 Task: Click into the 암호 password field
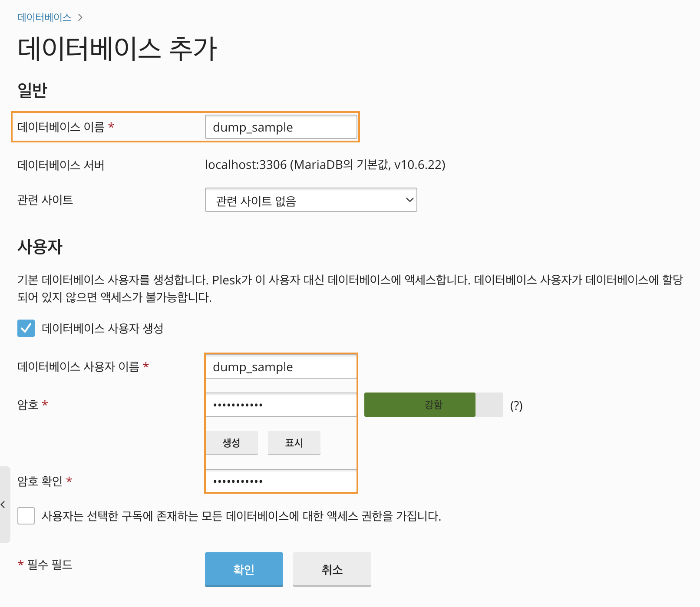click(281, 405)
